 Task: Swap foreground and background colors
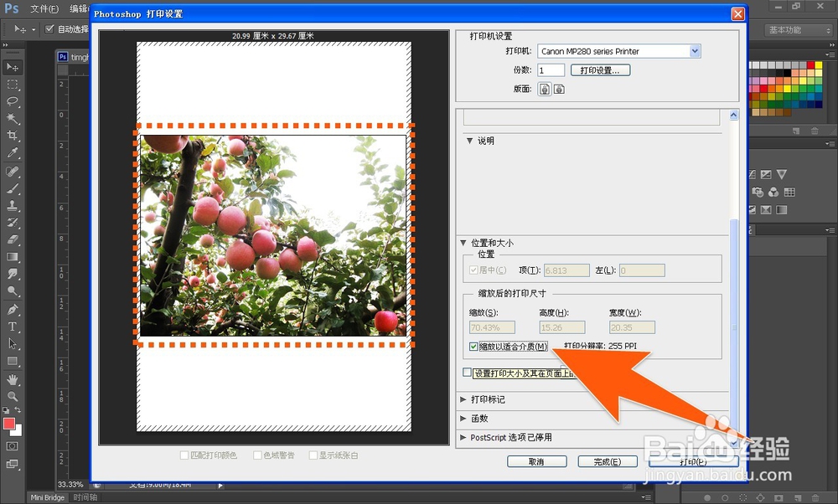coord(18,409)
